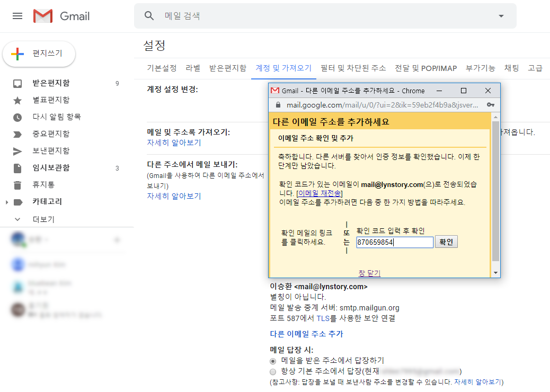Click 다른 이메일 주소 추가 link
The image size is (550, 392).
307,334
